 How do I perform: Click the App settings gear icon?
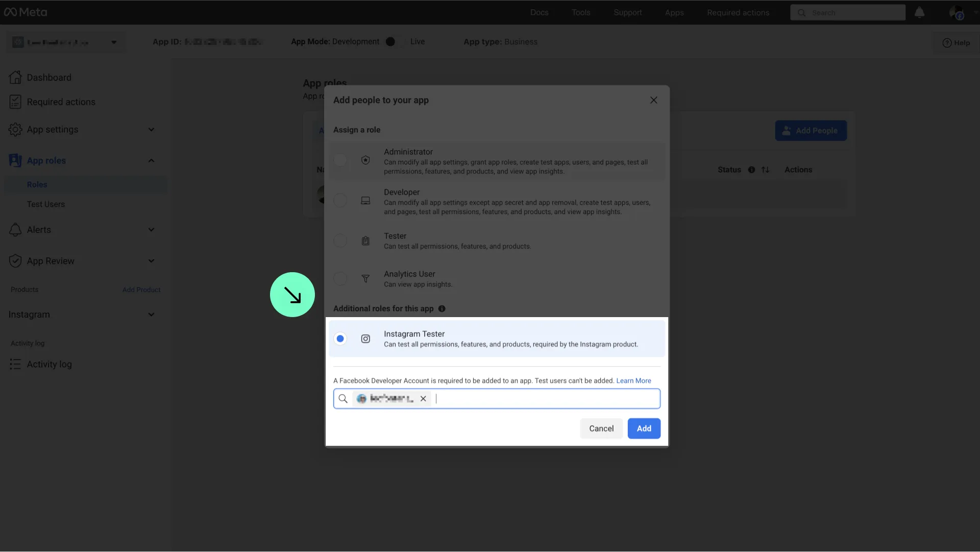click(15, 129)
